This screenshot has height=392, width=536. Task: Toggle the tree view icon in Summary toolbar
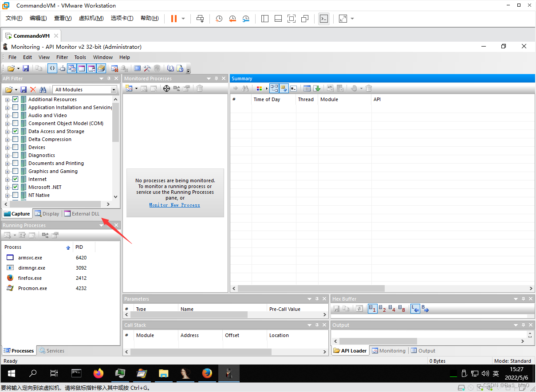274,89
